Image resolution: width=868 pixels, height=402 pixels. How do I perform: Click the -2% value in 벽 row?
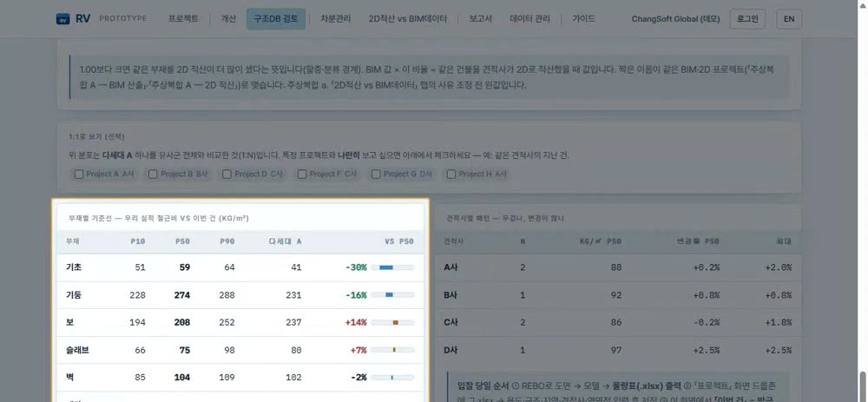[x=358, y=378]
